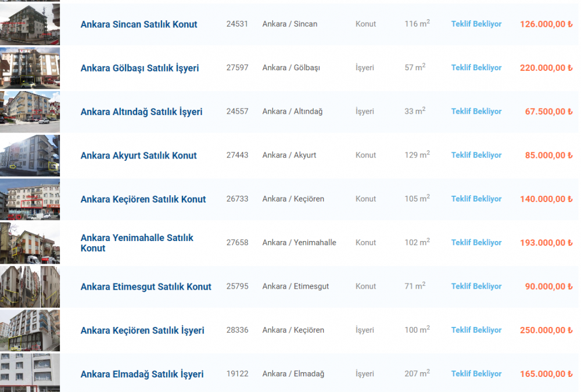Open the Altındağ property thumbnail image
The width and height of the screenshot is (581, 392).
point(30,112)
